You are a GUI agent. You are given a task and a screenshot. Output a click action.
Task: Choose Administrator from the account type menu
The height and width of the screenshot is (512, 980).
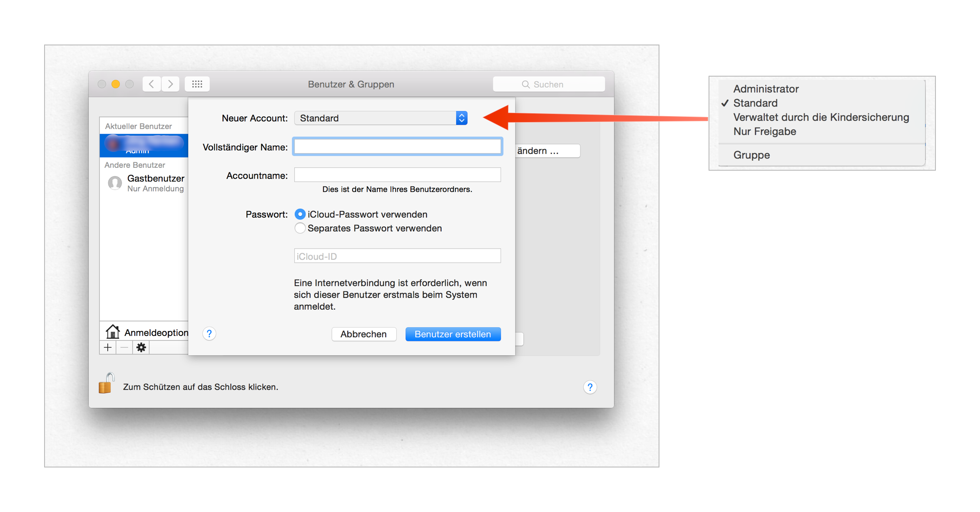(766, 88)
